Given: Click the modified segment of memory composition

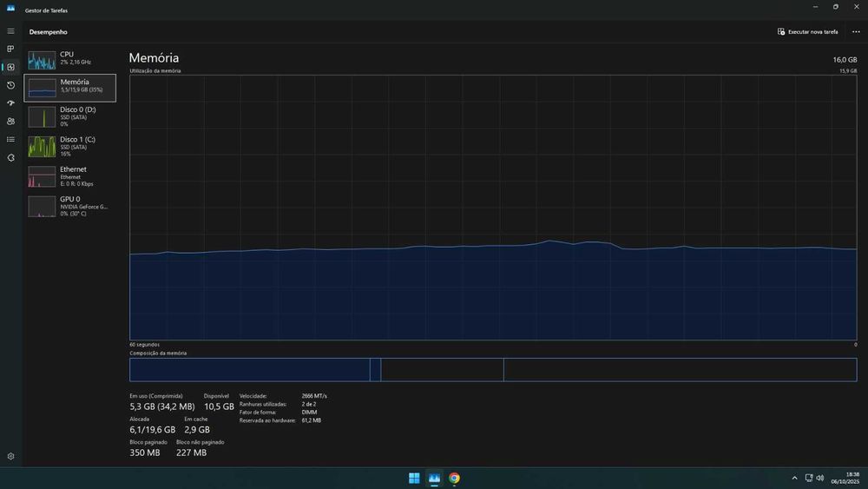Looking at the screenshot, I should tap(375, 369).
